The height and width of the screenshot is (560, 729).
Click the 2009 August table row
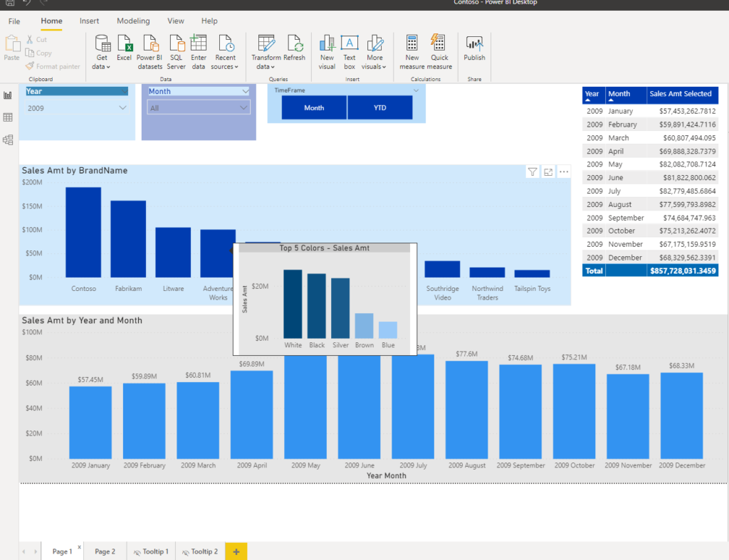pyautogui.click(x=650, y=204)
